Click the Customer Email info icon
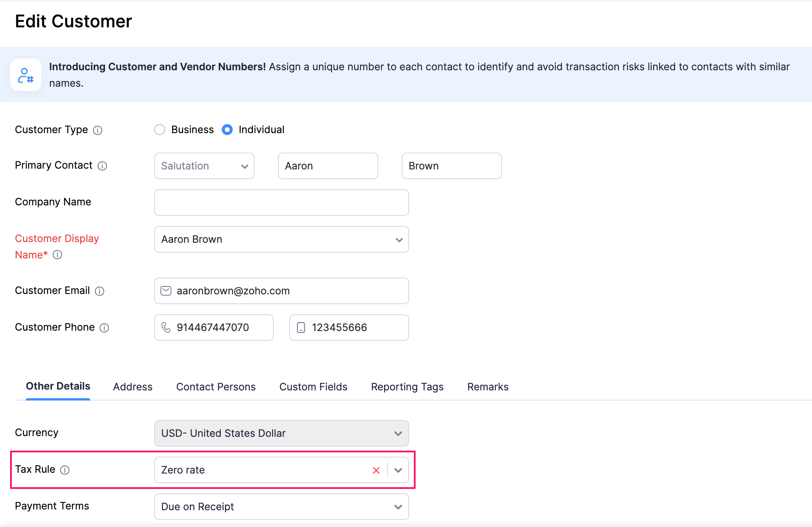This screenshot has height=527, width=812. (100, 291)
